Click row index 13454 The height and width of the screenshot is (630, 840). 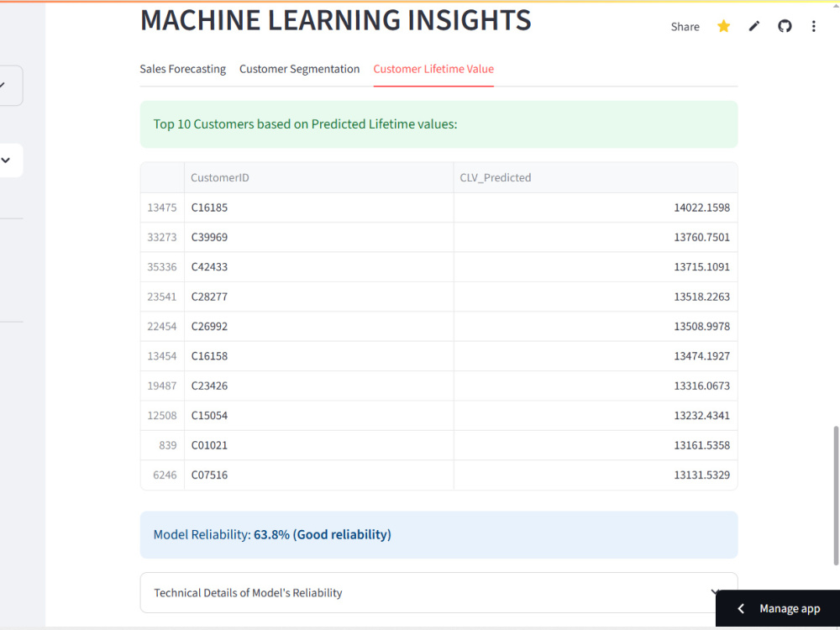point(162,356)
